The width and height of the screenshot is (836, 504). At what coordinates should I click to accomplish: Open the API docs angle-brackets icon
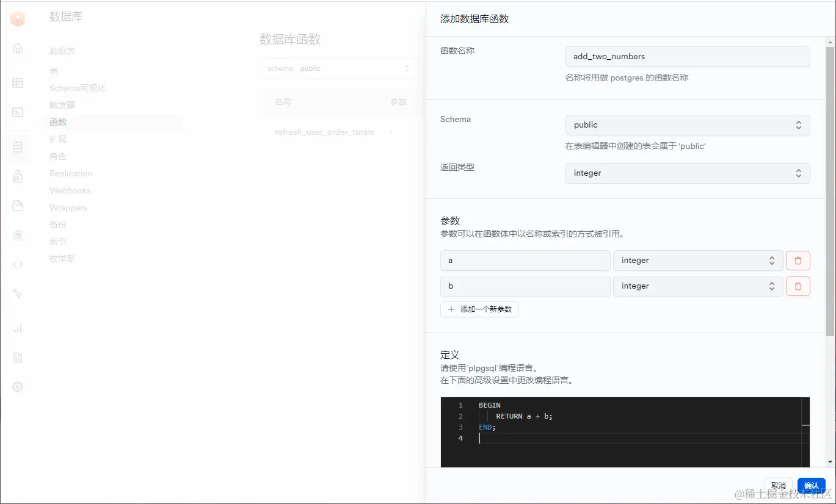pyautogui.click(x=18, y=264)
